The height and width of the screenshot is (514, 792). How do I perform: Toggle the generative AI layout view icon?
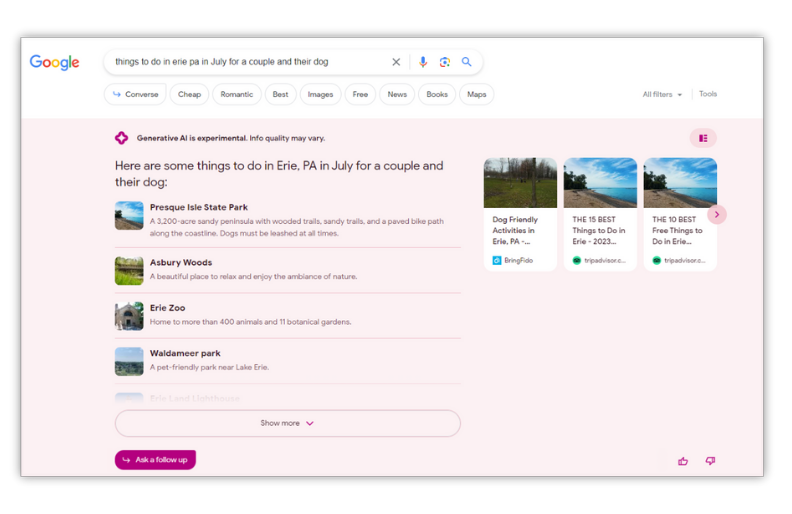pyautogui.click(x=703, y=138)
